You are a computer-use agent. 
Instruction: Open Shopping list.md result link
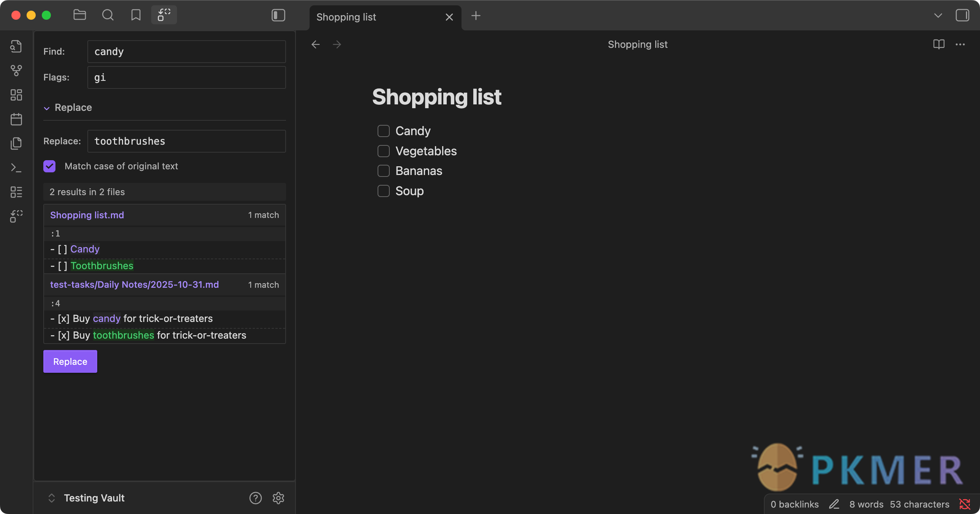pos(87,215)
